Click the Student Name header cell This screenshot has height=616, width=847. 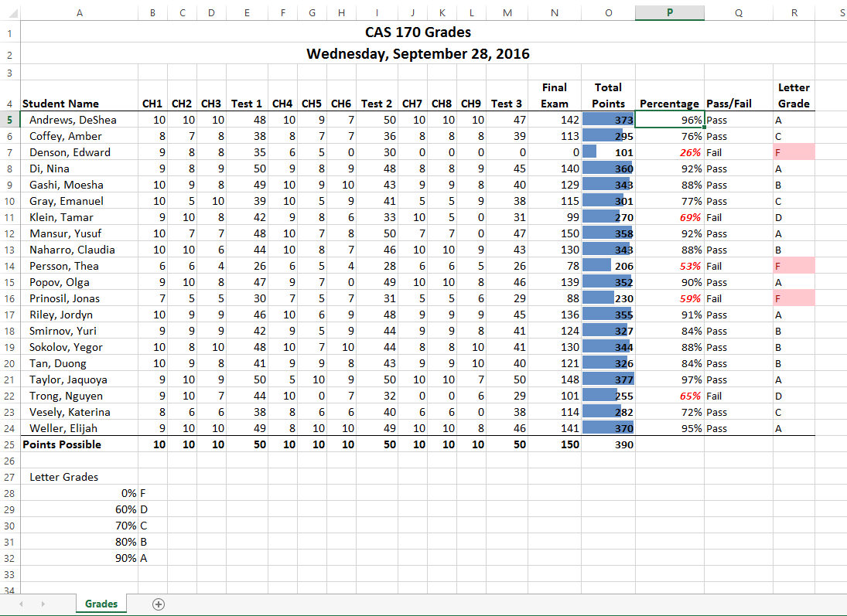(x=79, y=96)
